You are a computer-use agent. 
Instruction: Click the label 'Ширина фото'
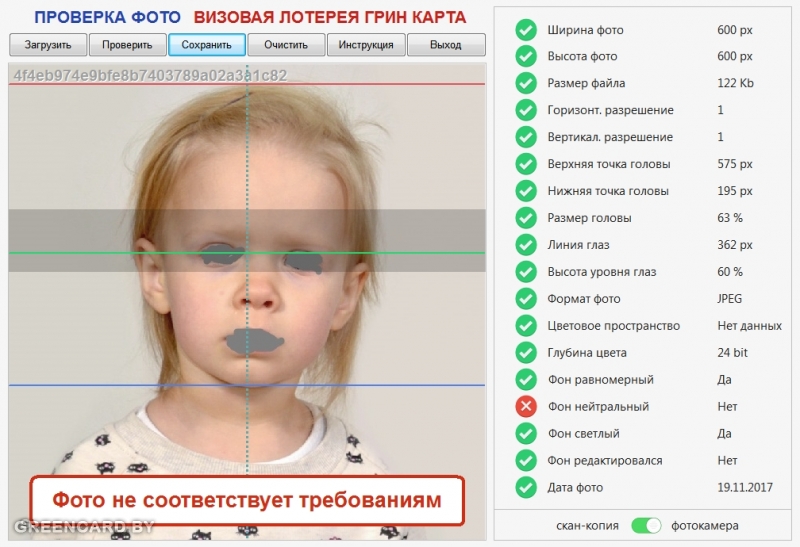click(x=585, y=30)
